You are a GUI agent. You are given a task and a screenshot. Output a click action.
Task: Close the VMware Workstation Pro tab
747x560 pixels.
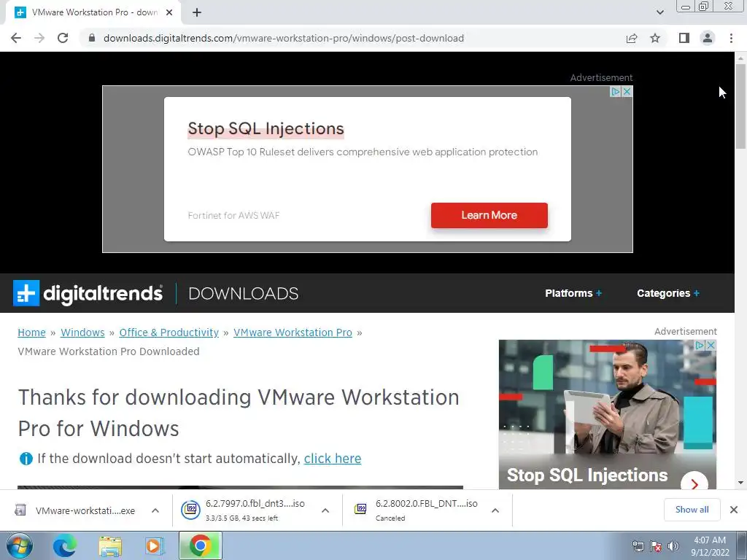click(x=169, y=12)
